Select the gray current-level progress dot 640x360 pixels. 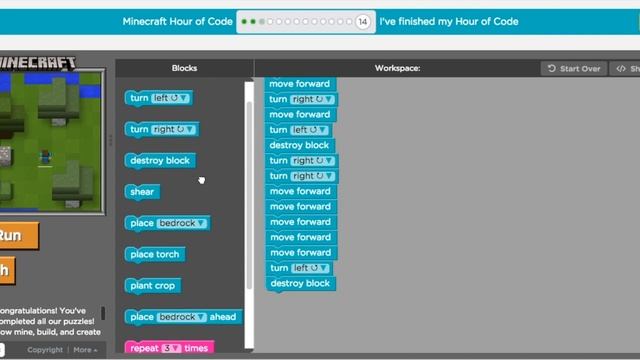tap(262, 22)
